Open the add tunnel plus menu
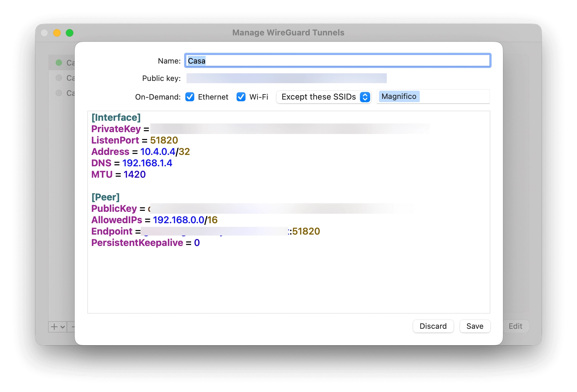The image size is (577, 392). [58, 327]
